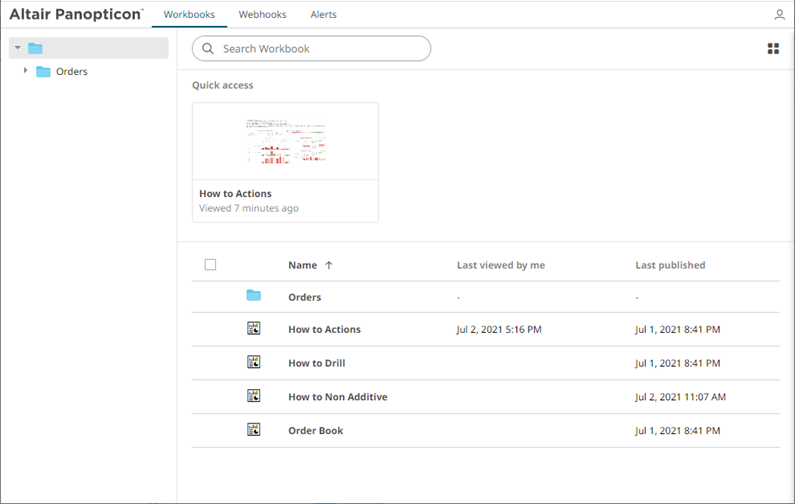Click the How to Actions workbook icon
Screen dimensions: 795x504
point(254,329)
